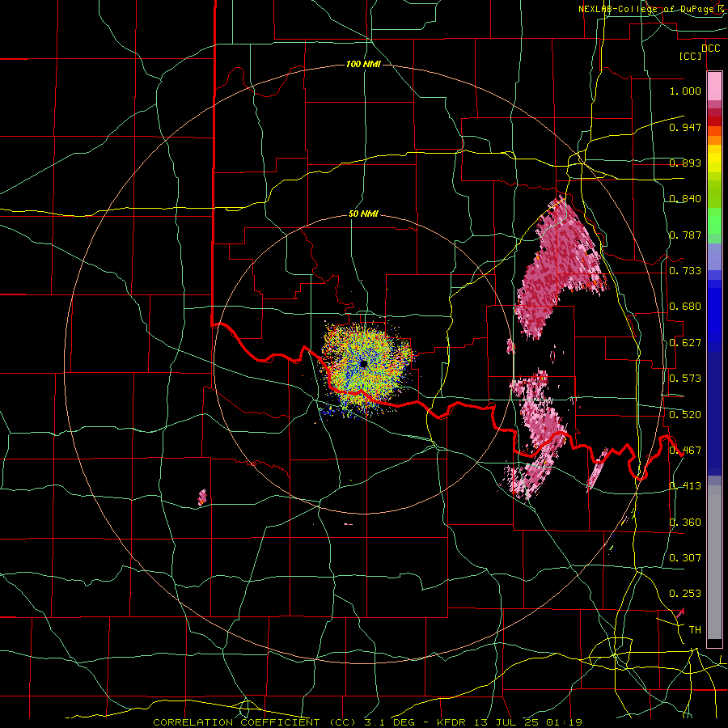This screenshot has width=728, height=728.
Task: Click the black radar site dot at center
Action: click(363, 364)
